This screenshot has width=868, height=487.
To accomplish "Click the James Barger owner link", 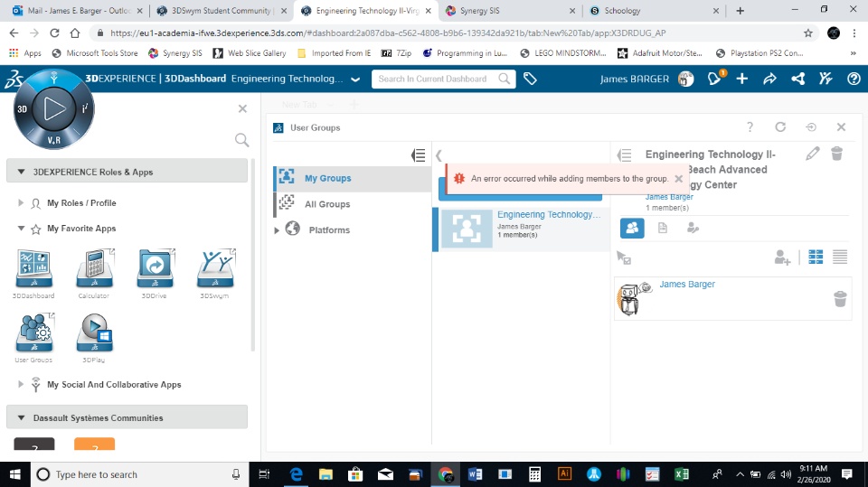I will 669,197.
